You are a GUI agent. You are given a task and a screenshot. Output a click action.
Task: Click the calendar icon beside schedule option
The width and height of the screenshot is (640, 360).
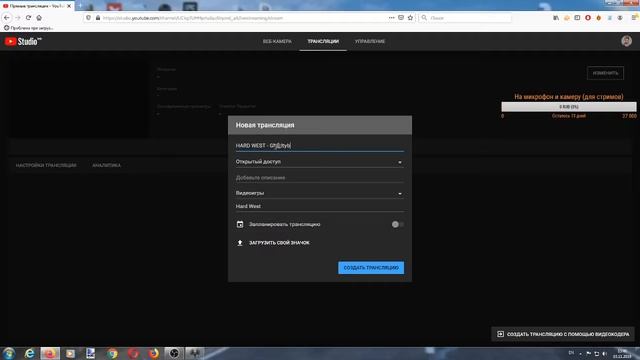tap(240, 224)
